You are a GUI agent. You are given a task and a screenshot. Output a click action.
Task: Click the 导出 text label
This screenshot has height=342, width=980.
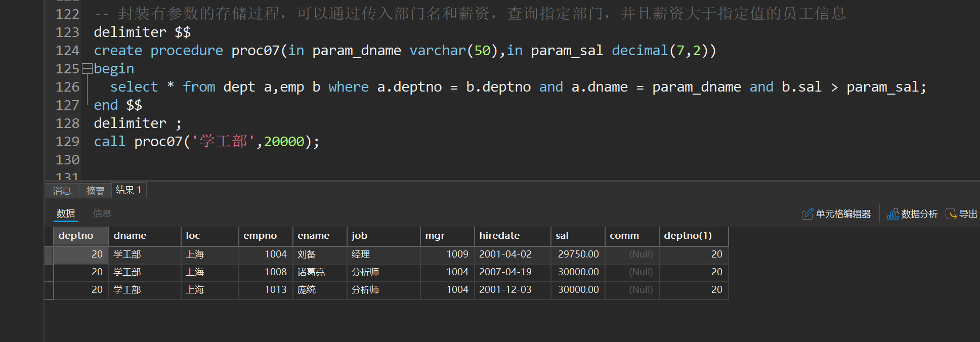coord(968,214)
